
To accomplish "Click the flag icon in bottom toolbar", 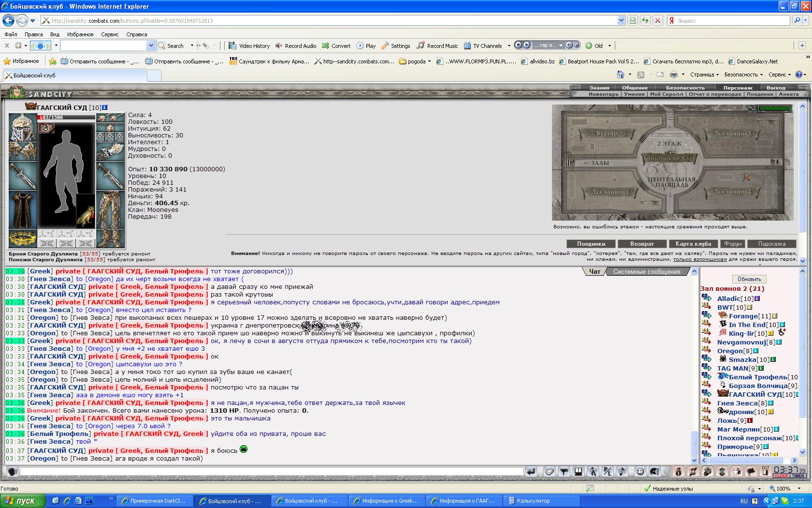I will [x=751, y=471].
